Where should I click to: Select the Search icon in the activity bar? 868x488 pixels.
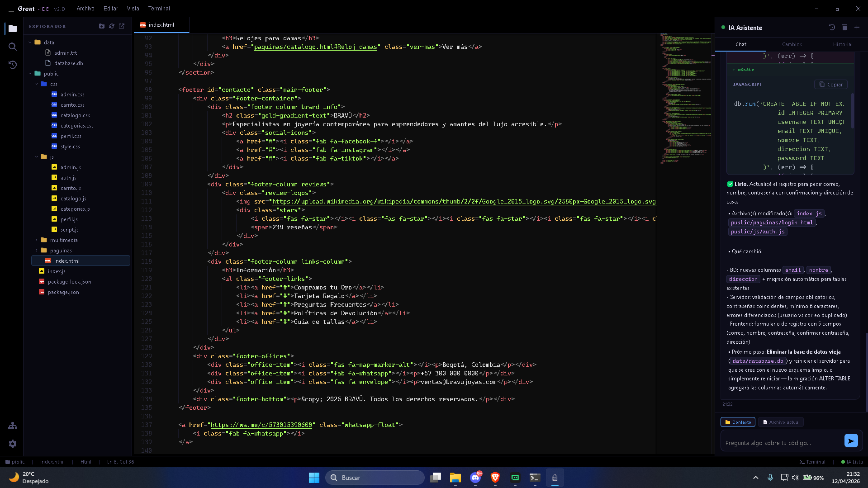(x=12, y=47)
